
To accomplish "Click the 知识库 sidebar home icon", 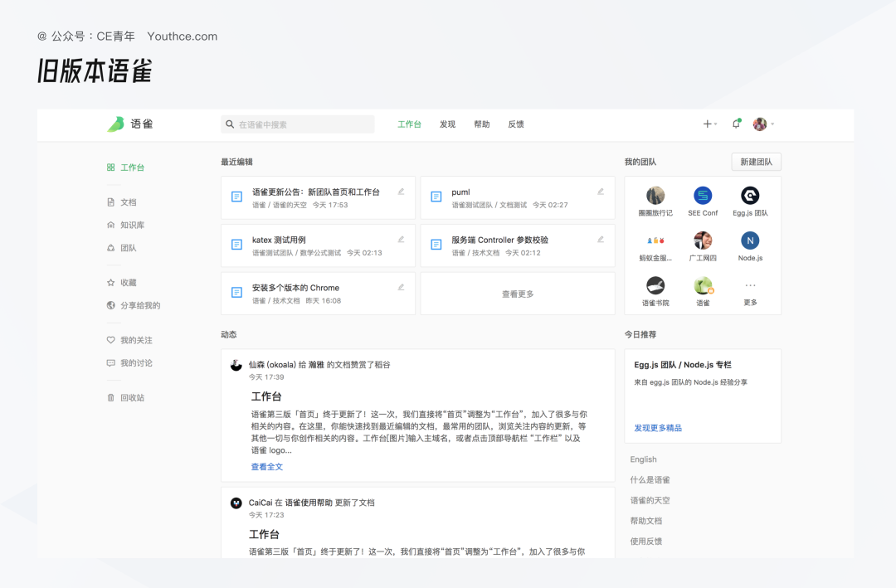I will coord(111,225).
